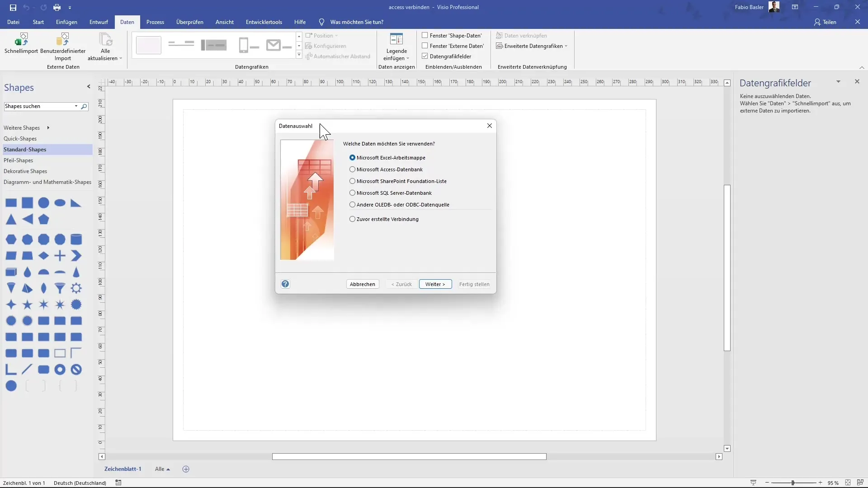Select Microsoft Access-Datenbank option

386,169
